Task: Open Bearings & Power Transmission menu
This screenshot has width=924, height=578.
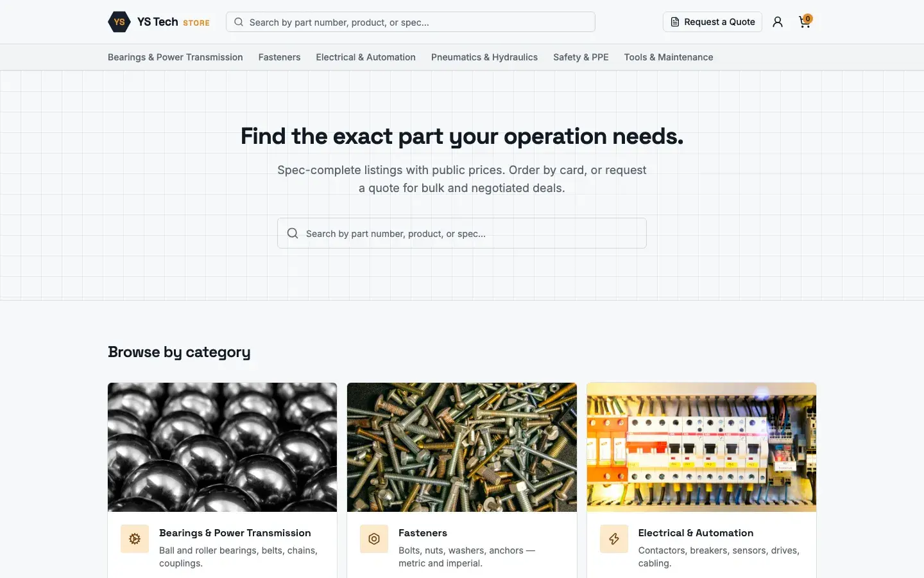Action: point(175,57)
